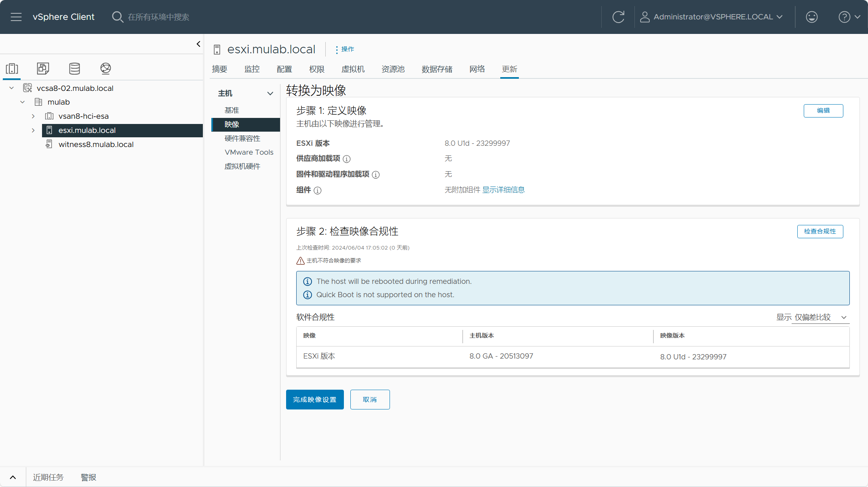This screenshot has width=868, height=487.
Task: Expand the vsan8-hci-esa cluster node
Action: pos(33,116)
